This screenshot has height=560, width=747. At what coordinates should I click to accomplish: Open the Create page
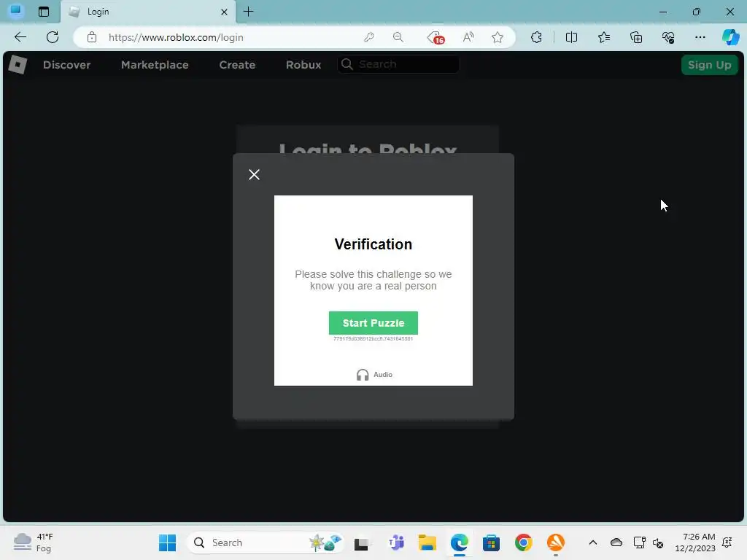click(x=237, y=65)
